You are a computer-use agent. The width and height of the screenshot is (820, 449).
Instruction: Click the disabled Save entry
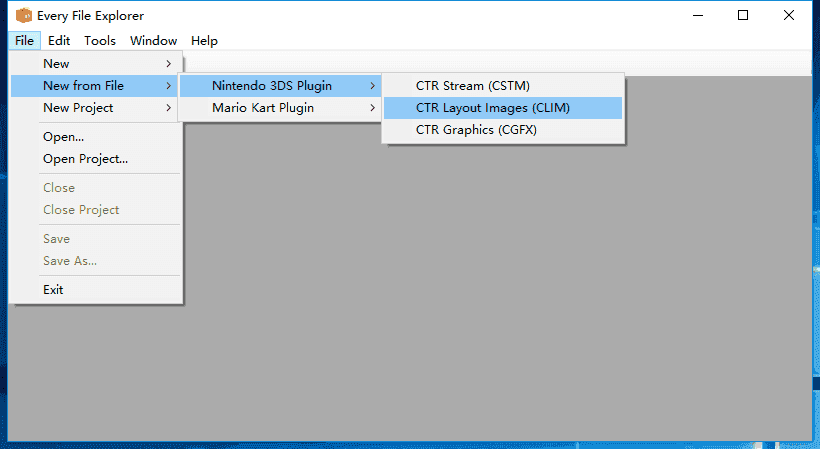click(x=96, y=239)
